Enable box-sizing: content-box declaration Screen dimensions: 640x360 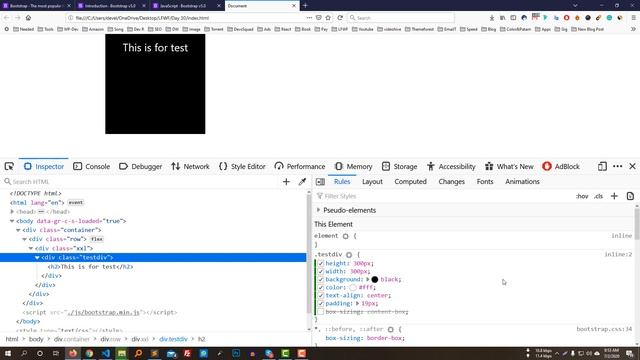tap(321, 312)
